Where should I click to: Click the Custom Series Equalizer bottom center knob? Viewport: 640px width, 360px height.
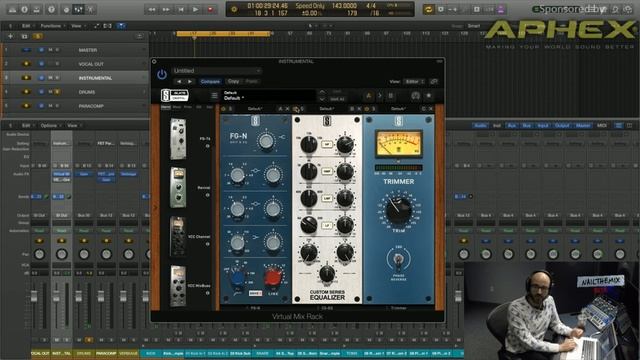pyautogui.click(x=327, y=273)
